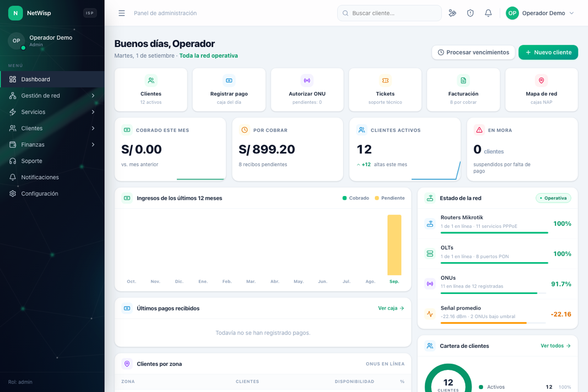
Task: Click the Por cobrar clock icon
Action: (245, 130)
